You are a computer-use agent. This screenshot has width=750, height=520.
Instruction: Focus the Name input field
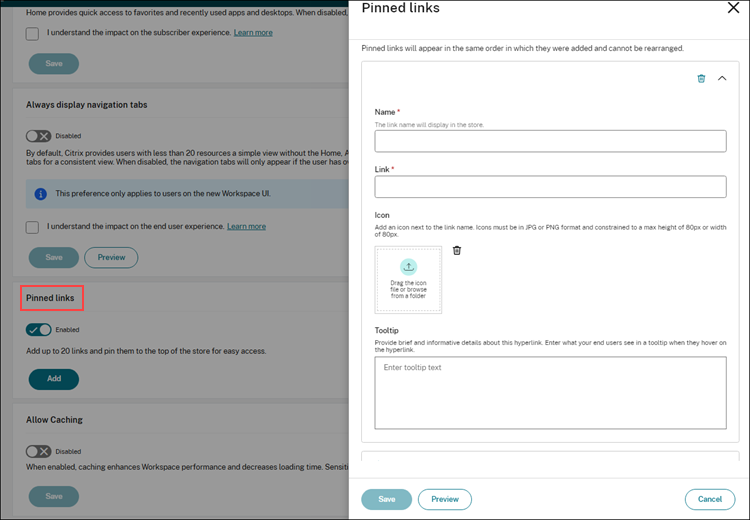550,141
